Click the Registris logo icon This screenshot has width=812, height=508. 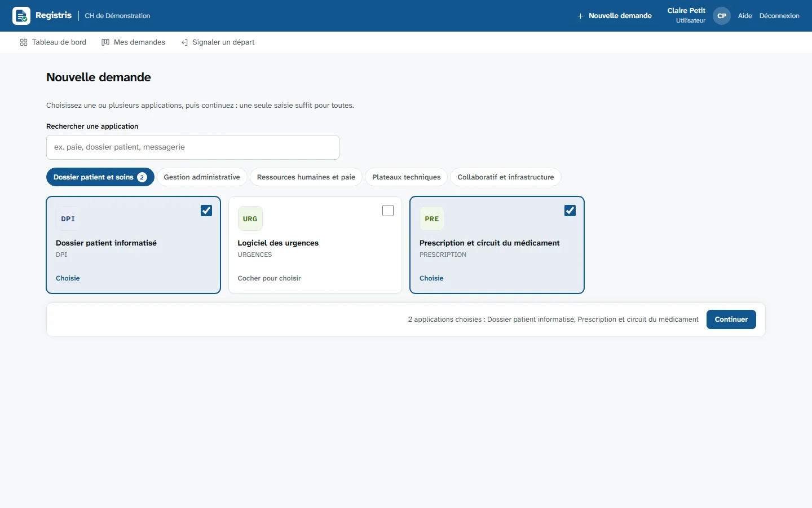(21, 16)
